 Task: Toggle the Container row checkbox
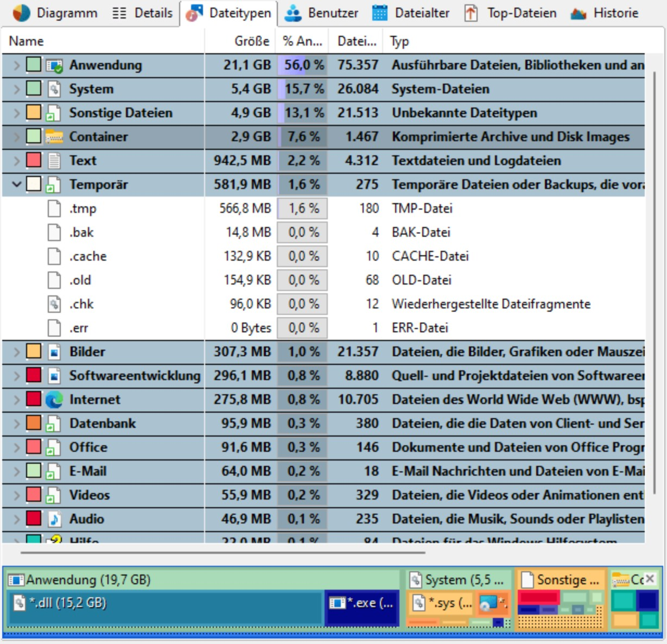click(34, 137)
